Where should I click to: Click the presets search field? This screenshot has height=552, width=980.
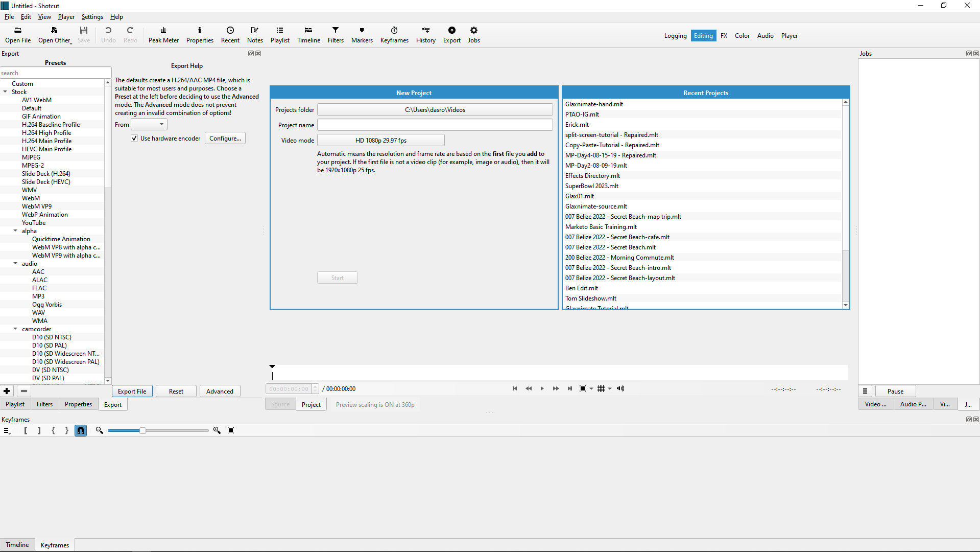[x=55, y=73]
